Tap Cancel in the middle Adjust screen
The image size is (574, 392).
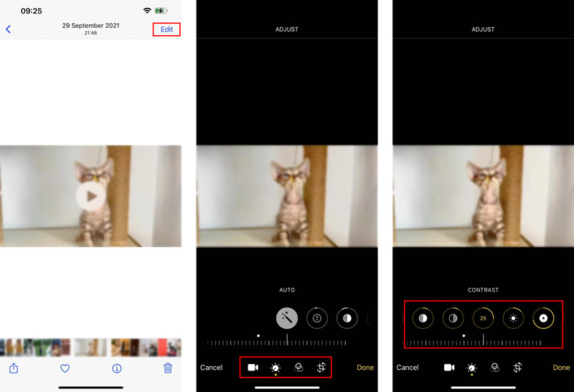pos(211,368)
